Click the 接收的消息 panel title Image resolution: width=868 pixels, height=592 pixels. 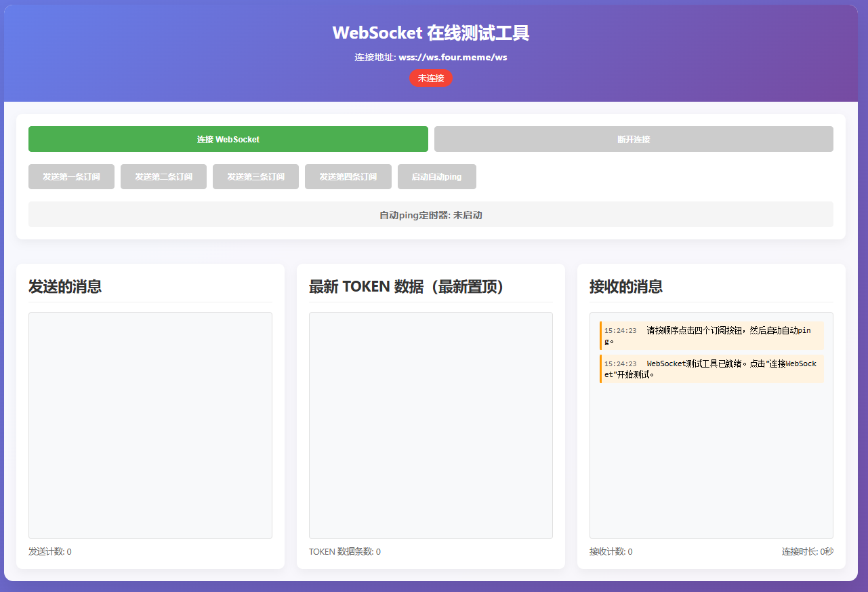point(625,287)
